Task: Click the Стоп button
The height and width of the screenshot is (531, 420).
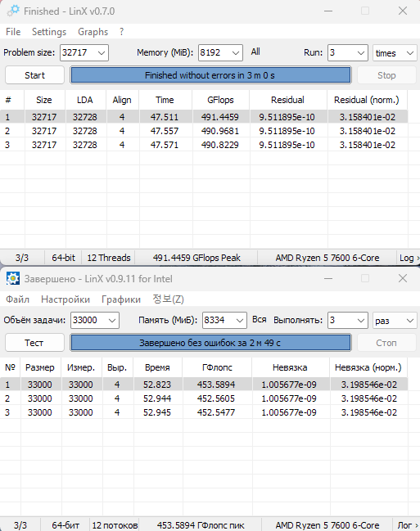Action: coord(386,343)
